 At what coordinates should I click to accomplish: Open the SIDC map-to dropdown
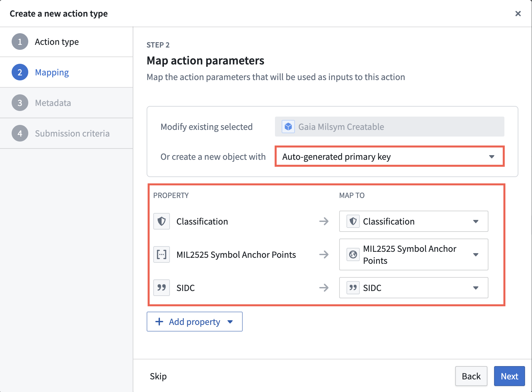click(x=414, y=288)
